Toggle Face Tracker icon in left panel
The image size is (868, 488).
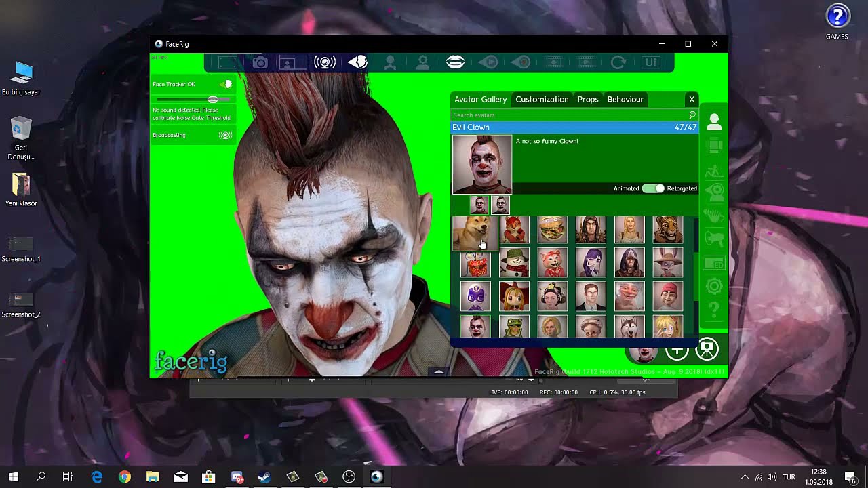[226, 84]
